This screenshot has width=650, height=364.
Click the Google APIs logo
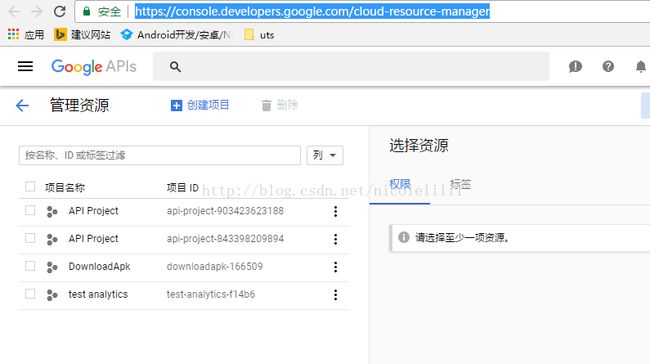tap(94, 67)
